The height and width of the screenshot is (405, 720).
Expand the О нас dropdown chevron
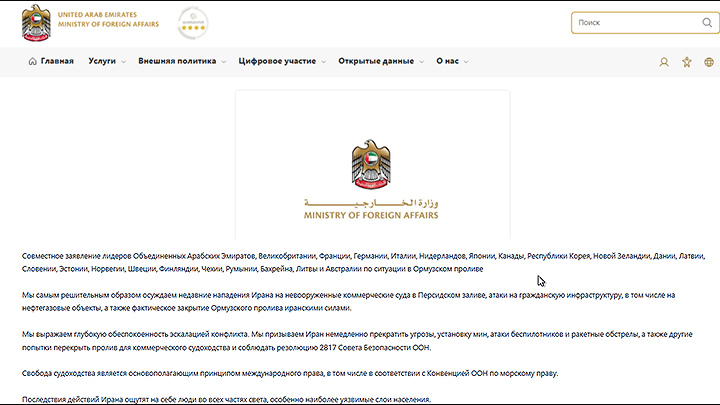click(x=466, y=62)
